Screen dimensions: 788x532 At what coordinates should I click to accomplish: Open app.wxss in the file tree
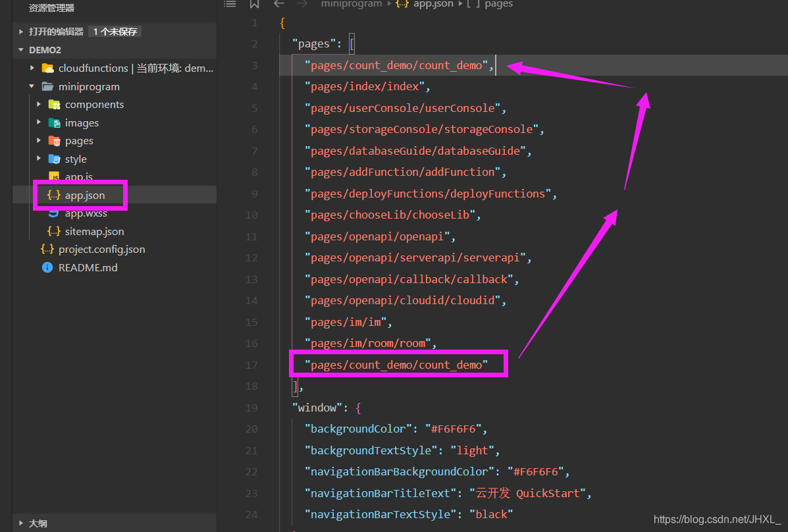(x=86, y=213)
